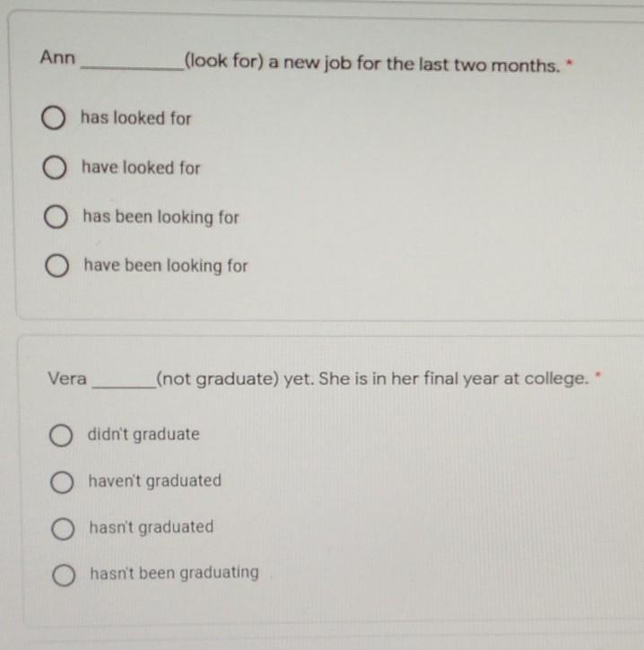
Task: Mark the 'have been looking for' radio circle
Action: pos(57,265)
